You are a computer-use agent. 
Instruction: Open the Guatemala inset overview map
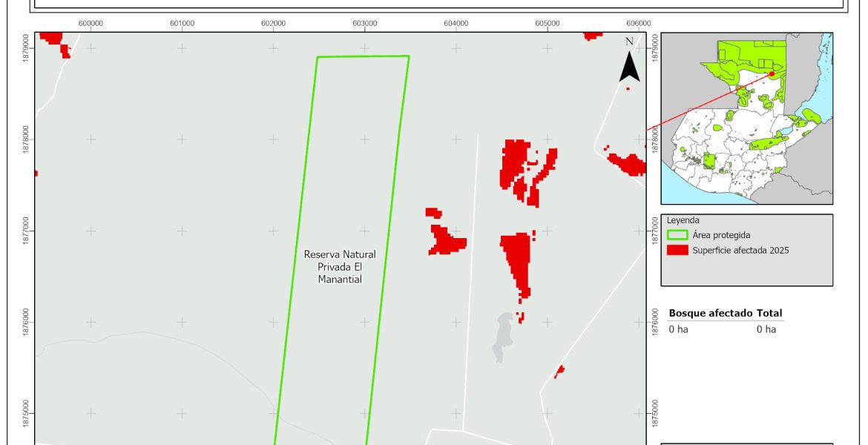pos(746,119)
